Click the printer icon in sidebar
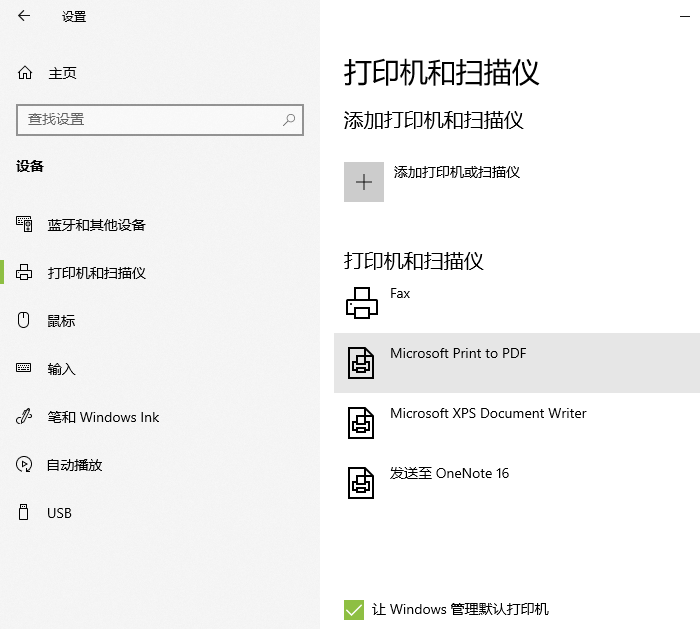Image resolution: width=700 pixels, height=629 pixels. [24, 272]
